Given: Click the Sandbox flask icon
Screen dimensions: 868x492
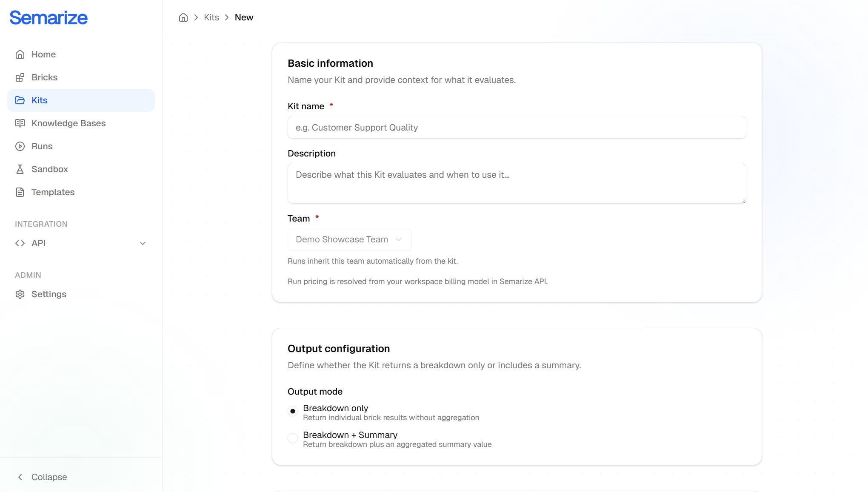Looking at the screenshot, I should coord(20,169).
